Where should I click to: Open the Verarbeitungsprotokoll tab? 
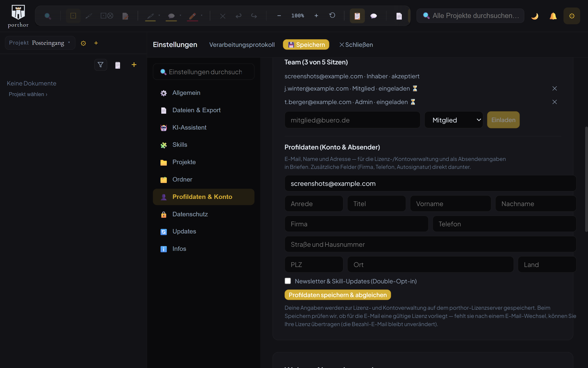pyautogui.click(x=242, y=45)
